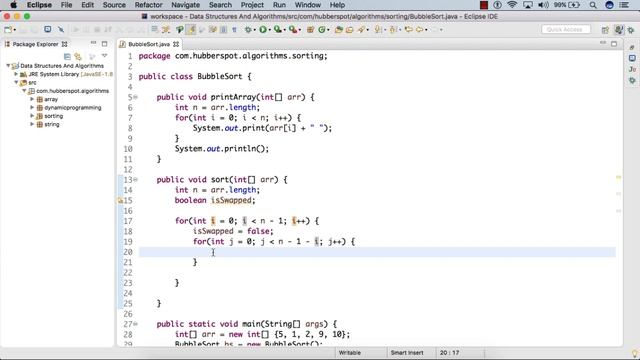The image size is (640, 360).
Task: Click the volume icon in menu bar
Action: [543, 5]
